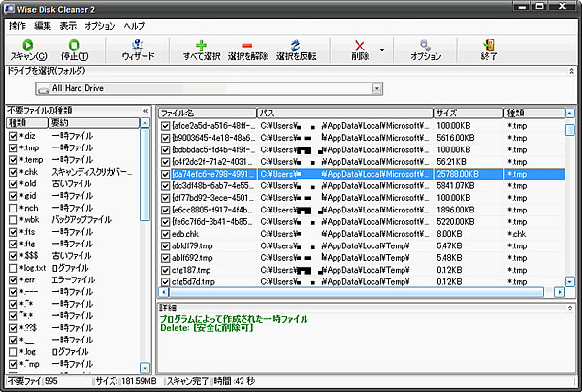Screen dimensions: 582x392
Task: Click the 終了 (Exit) door icon
Action: [488, 45]
